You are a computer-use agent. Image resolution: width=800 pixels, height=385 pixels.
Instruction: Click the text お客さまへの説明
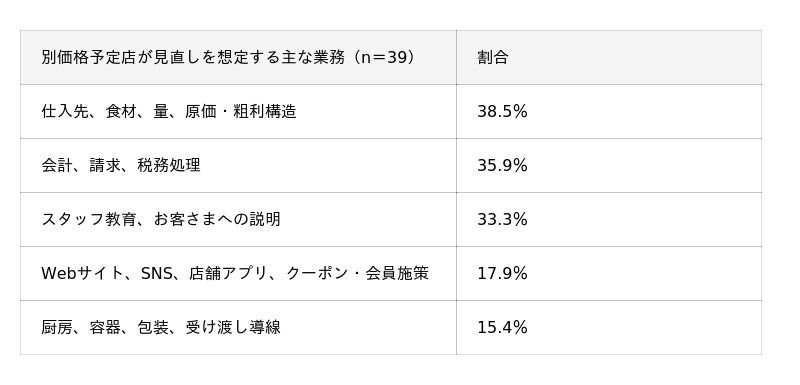point(217,219)
